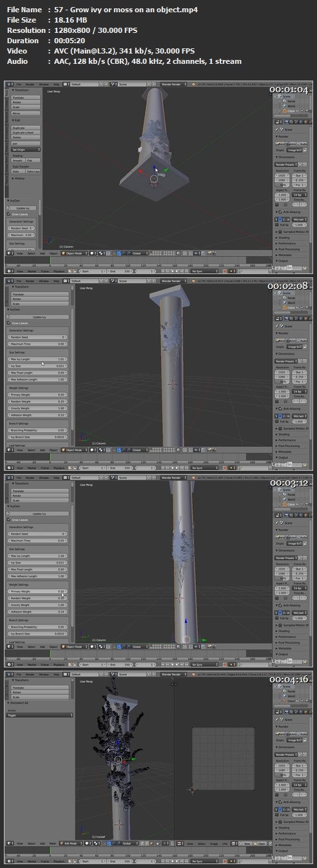This screenshot has width=317, height=868.
Task: Click the blue Z manipulator arrow in 00:03:12 frame
Action: click(x=186, y=622)
